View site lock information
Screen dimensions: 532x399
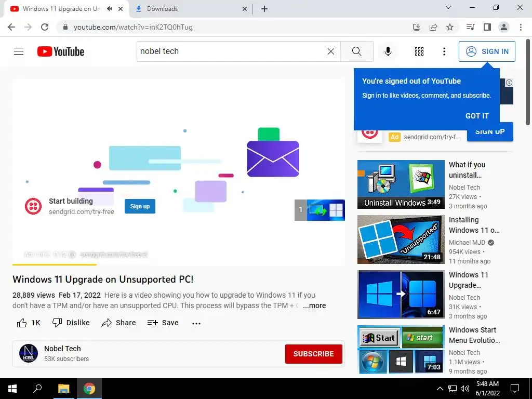coord(65,27)
